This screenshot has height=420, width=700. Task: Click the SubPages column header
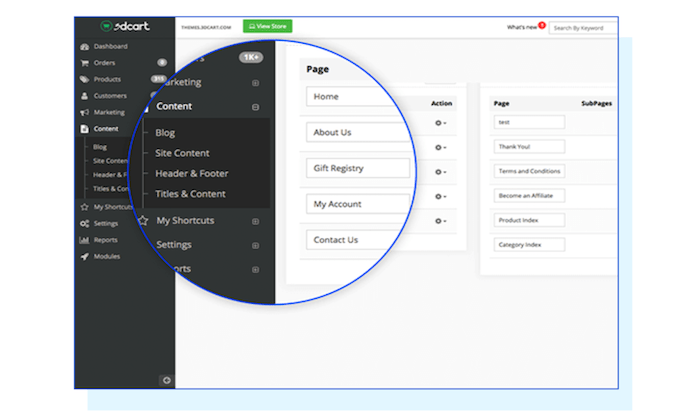coord(596,104)
